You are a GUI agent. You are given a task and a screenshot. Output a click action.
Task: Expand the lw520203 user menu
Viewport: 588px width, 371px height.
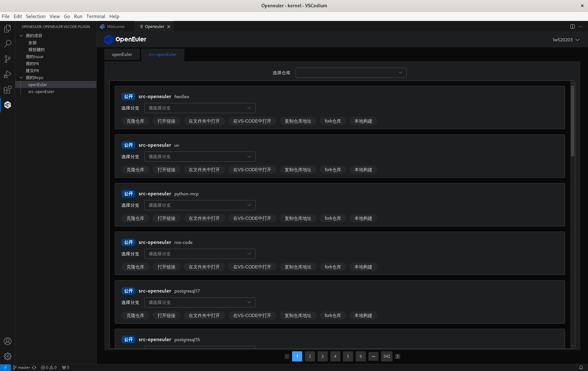566,40
